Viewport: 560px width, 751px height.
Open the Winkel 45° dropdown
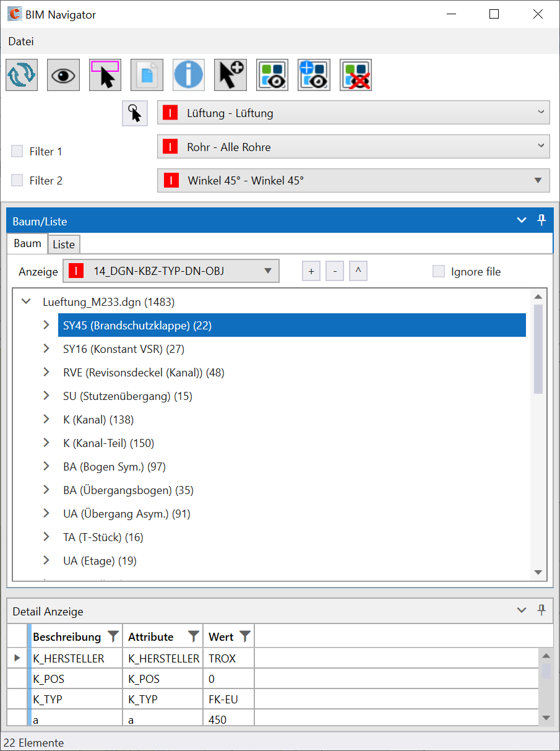[353, 181]
